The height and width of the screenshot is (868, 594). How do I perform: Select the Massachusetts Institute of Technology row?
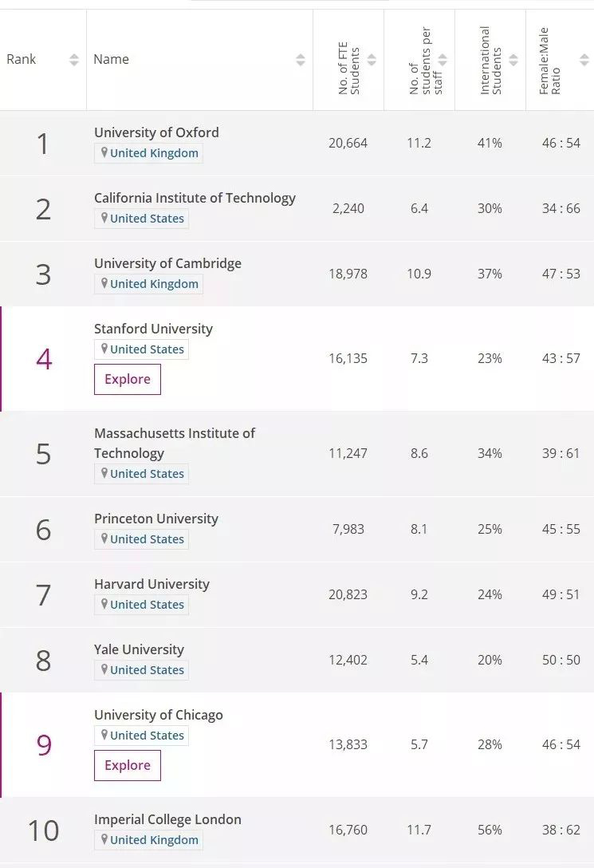tap(175, 443)
